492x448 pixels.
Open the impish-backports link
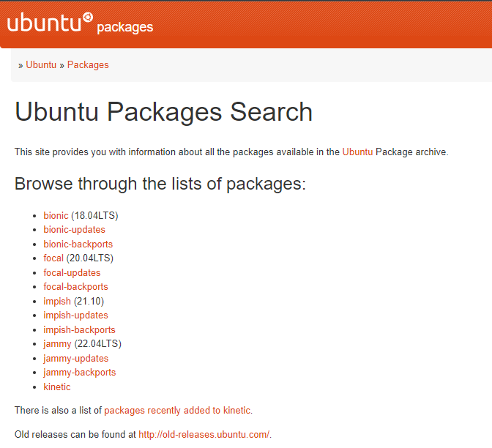coord(79,329)
